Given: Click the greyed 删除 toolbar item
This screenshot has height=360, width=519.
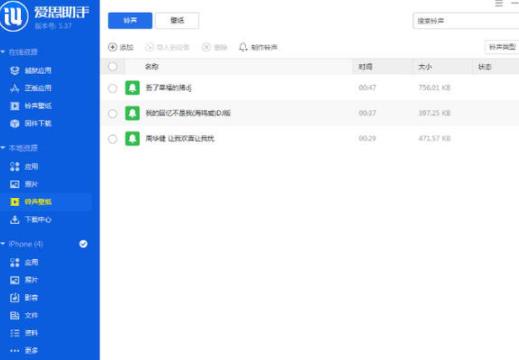Looking at the screenshot, I should (x=215, y=47).
